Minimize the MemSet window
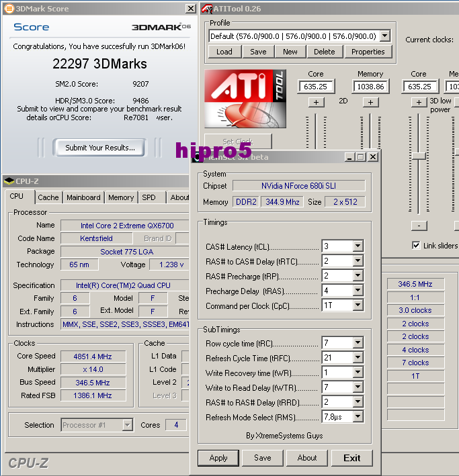 [349, 157]
